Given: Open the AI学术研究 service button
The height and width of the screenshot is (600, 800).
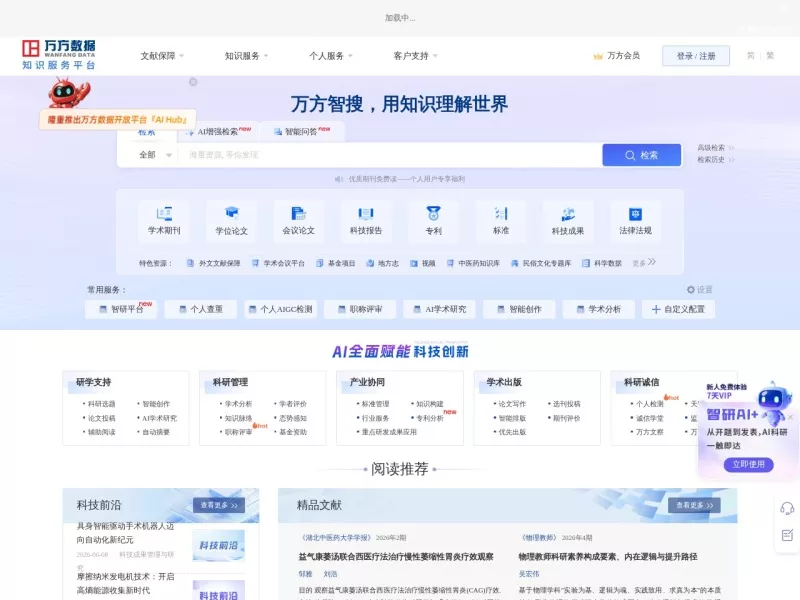Looking at the screenshot, I should pyautogui.click(x=439, y=309).
